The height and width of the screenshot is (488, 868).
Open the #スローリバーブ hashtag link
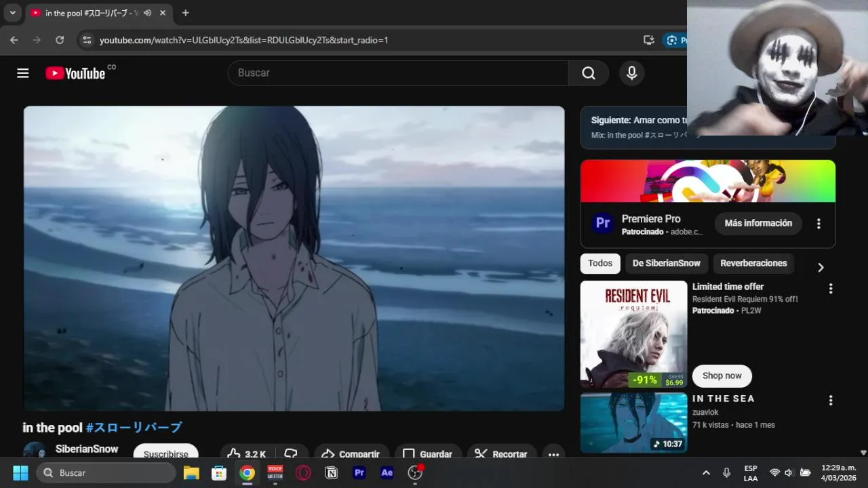(134, 428)
